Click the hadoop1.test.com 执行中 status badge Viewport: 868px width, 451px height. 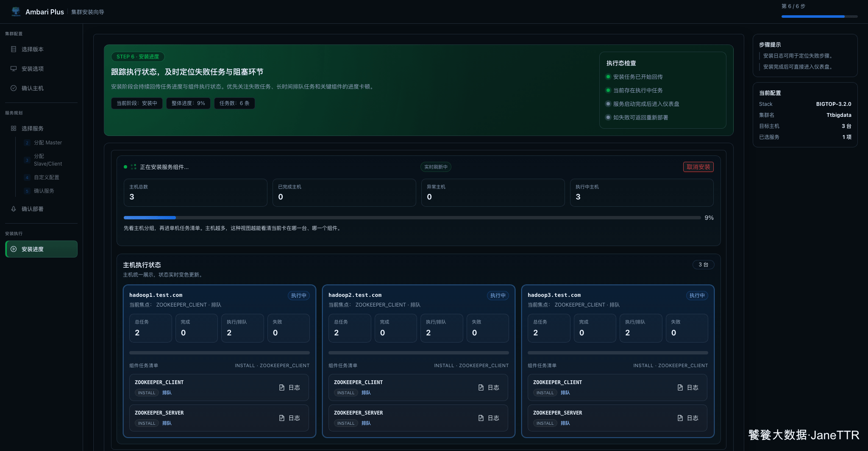(299, 296)
